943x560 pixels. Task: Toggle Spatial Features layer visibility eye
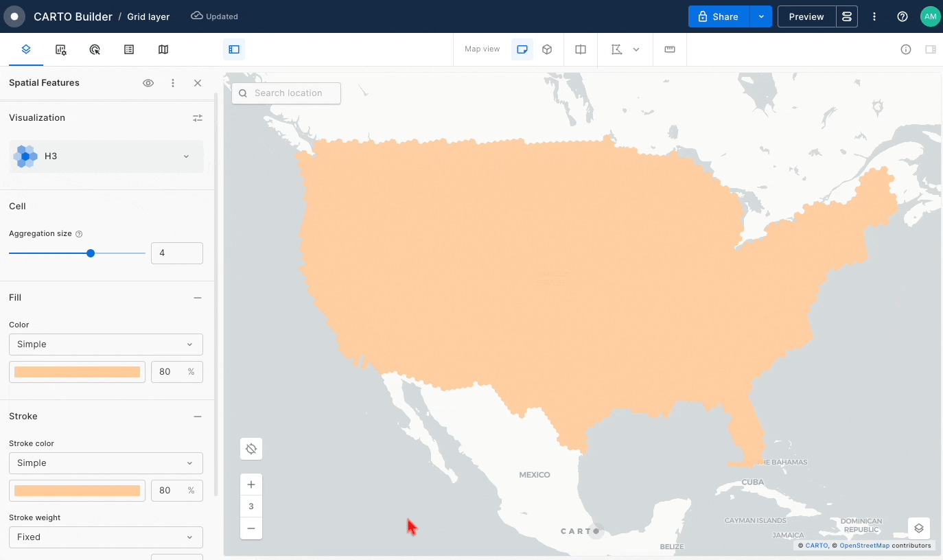click(x=148, y=83)
